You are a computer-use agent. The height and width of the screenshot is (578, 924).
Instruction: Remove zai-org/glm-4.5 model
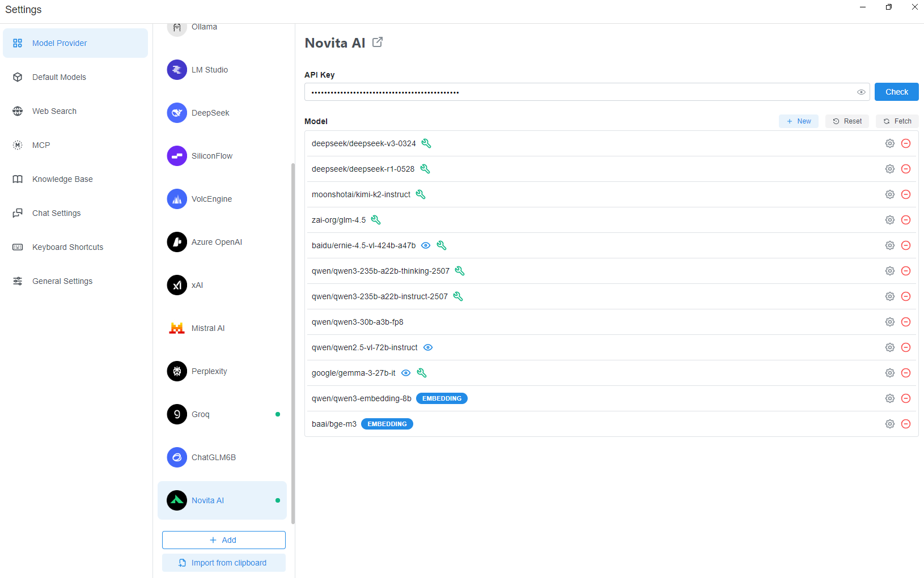pyautogui.click(x=906, y=220)
